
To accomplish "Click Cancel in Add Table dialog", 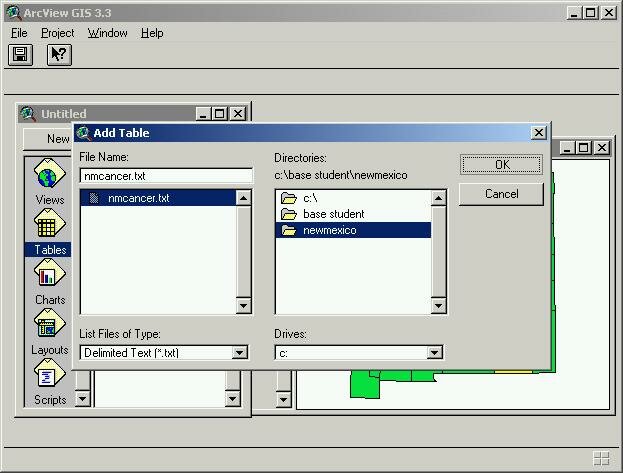I will tap(501, 194).
